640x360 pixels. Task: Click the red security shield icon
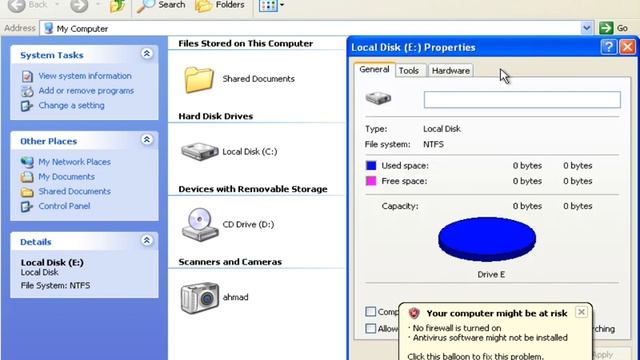[414, 313]
